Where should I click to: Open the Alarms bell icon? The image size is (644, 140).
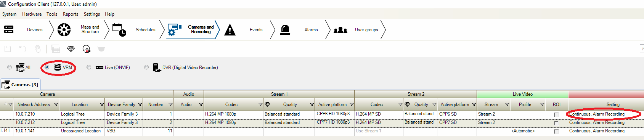(285, 29)
